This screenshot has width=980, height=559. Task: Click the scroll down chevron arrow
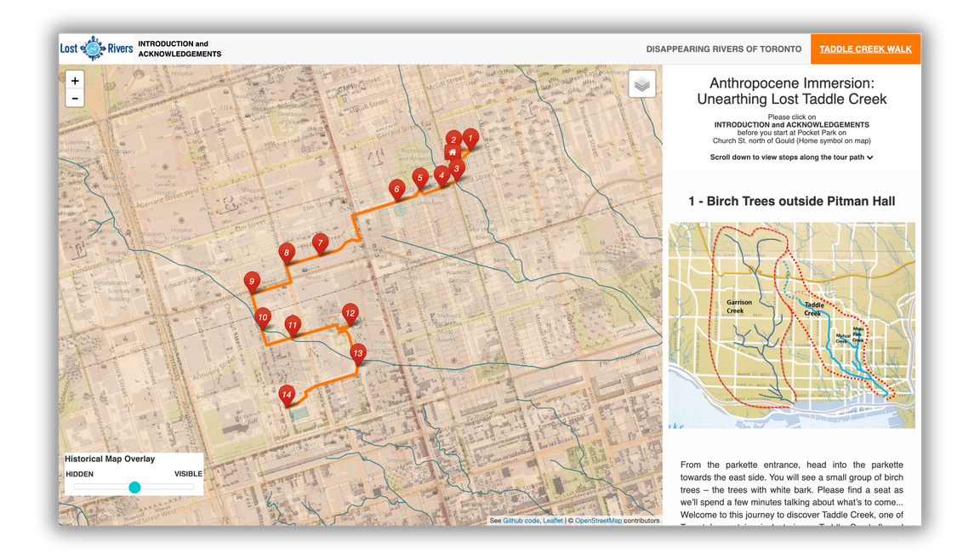pos(869,157)
